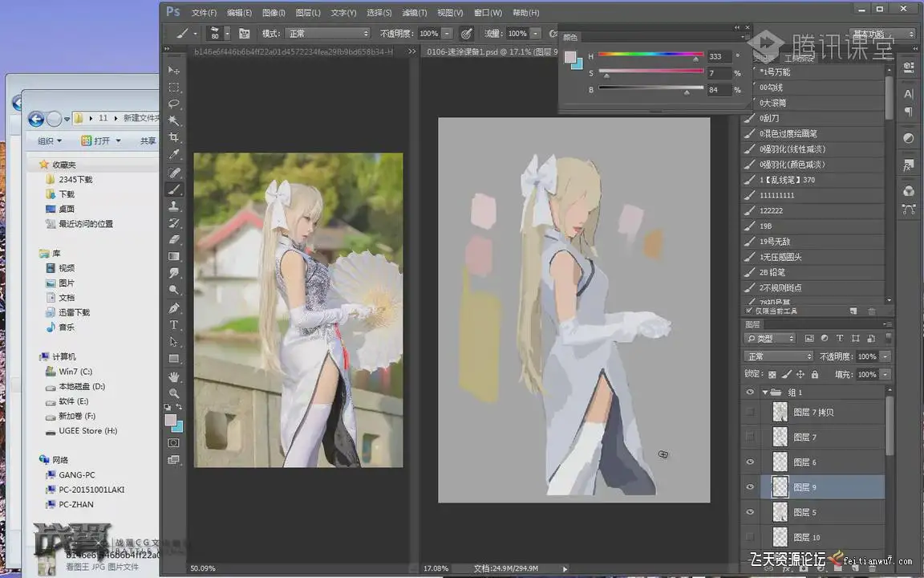Select the Lasso tool

(174, 104)
